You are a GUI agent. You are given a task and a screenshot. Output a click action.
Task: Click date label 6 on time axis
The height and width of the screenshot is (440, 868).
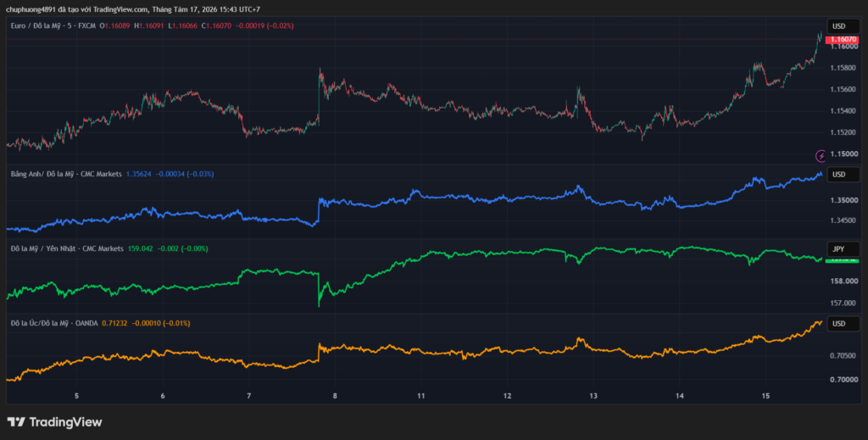(163, 396)
